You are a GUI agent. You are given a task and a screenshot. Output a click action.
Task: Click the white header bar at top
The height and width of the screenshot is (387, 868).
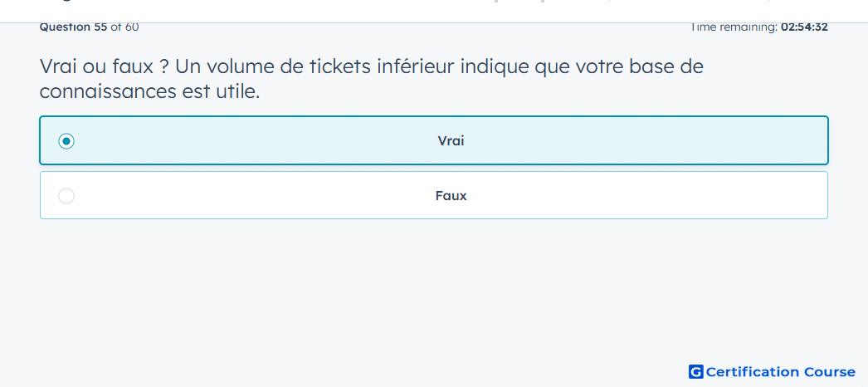point(434,11)
